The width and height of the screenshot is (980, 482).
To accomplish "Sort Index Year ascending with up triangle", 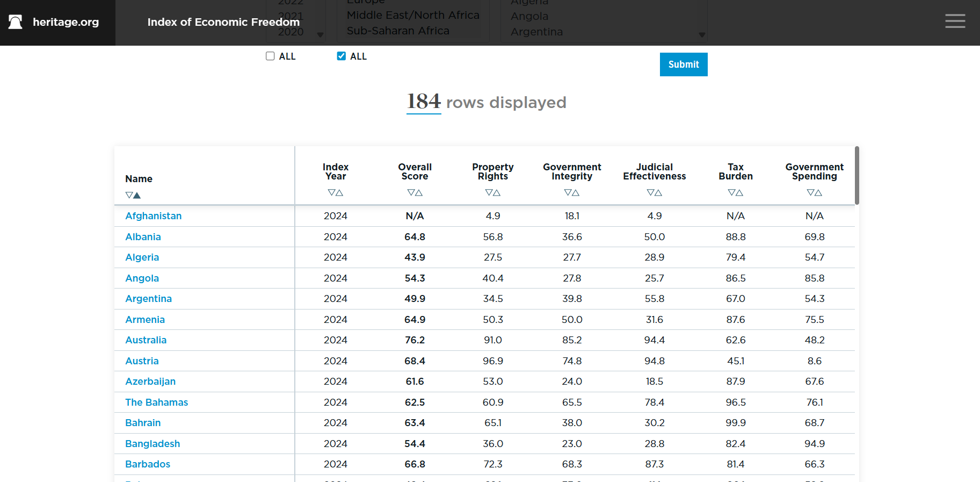I will (x=339, y=192).
